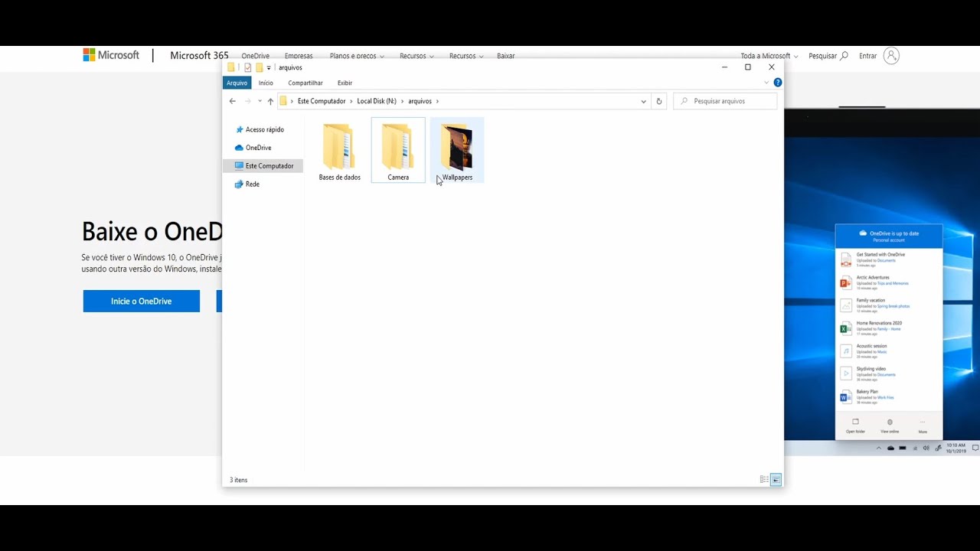Viewport: 980px width, 551px height.
Task: Open Empresas in the webpage navigation
Action: (299, 56)
